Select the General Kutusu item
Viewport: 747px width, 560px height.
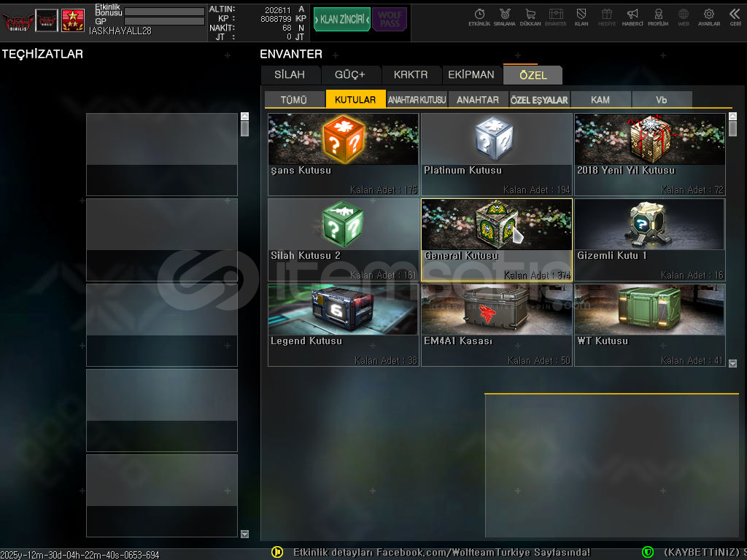pyautogui.click(x=496, y=239)
